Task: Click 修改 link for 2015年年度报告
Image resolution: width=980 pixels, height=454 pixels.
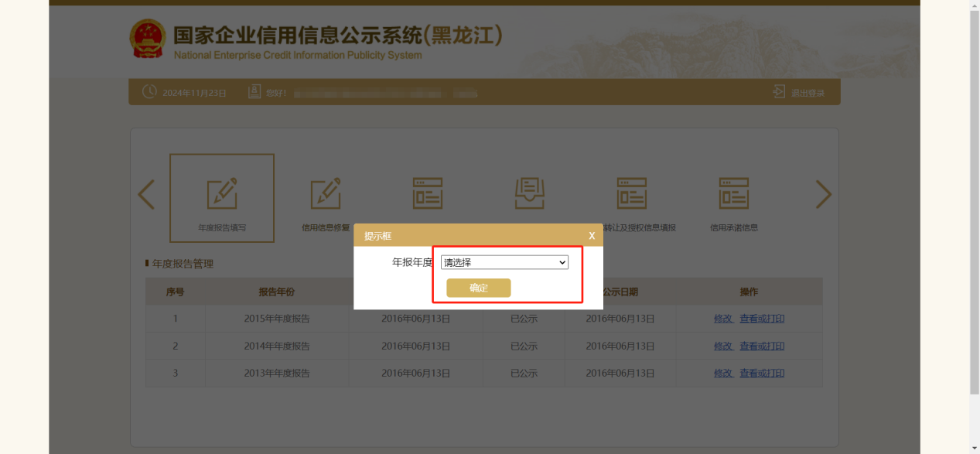Action: pos(723,319)
